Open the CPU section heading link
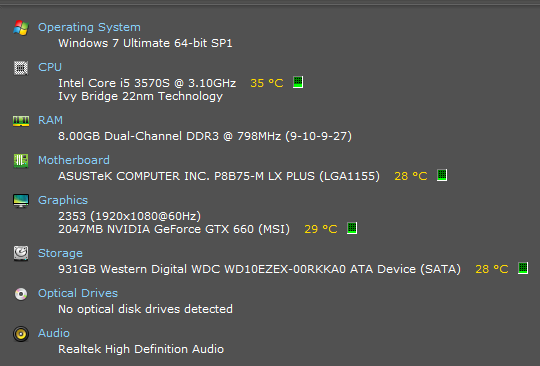 pos(50,67)
